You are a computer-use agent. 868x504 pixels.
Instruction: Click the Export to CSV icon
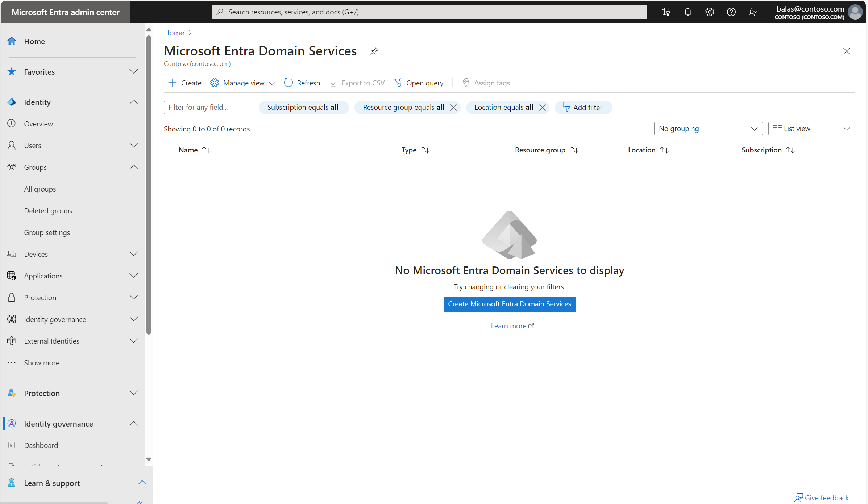[333, 83]
